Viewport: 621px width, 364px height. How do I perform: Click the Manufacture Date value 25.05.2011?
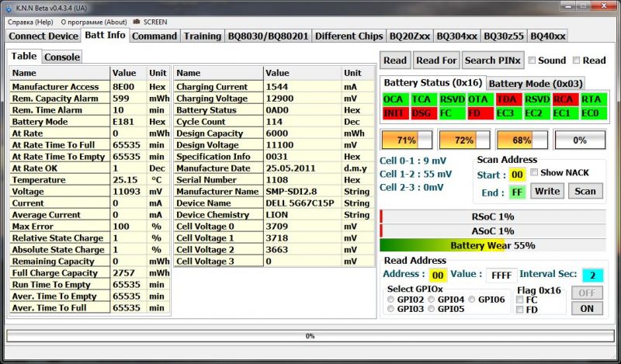[x=303, y=168]
